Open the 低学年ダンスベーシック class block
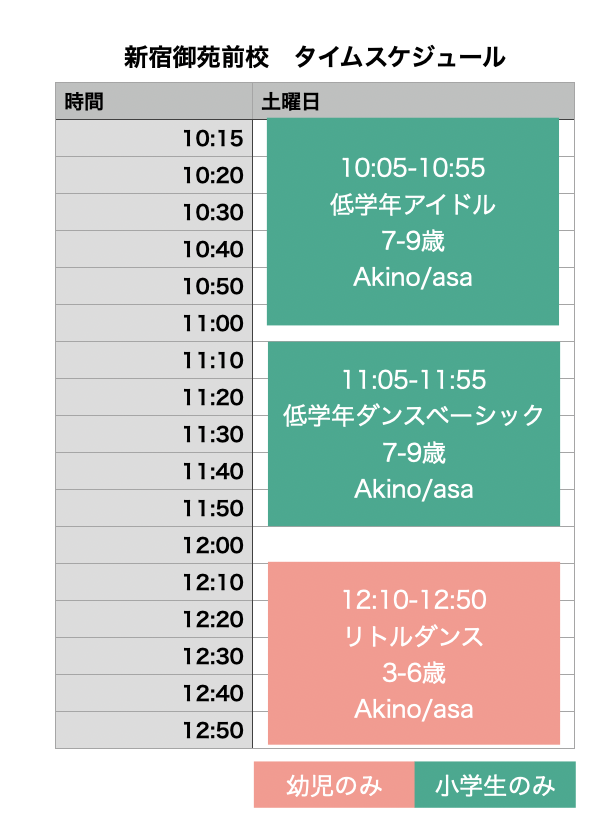 coord(413,434)
